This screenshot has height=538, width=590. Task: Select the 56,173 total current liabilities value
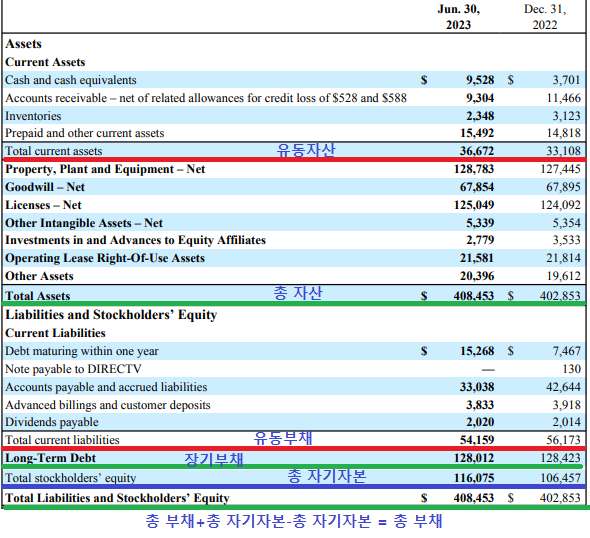[x=564, y=441]
